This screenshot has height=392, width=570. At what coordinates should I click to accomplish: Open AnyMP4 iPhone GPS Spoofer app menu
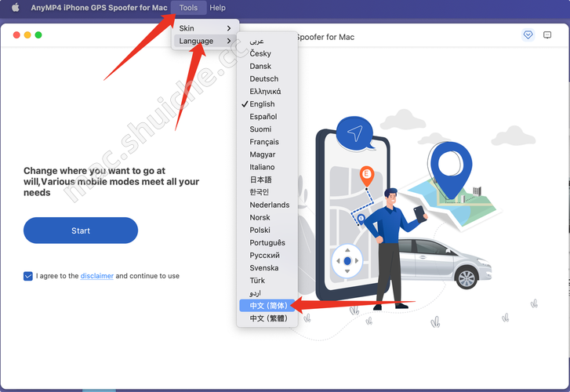coord(99,8)
